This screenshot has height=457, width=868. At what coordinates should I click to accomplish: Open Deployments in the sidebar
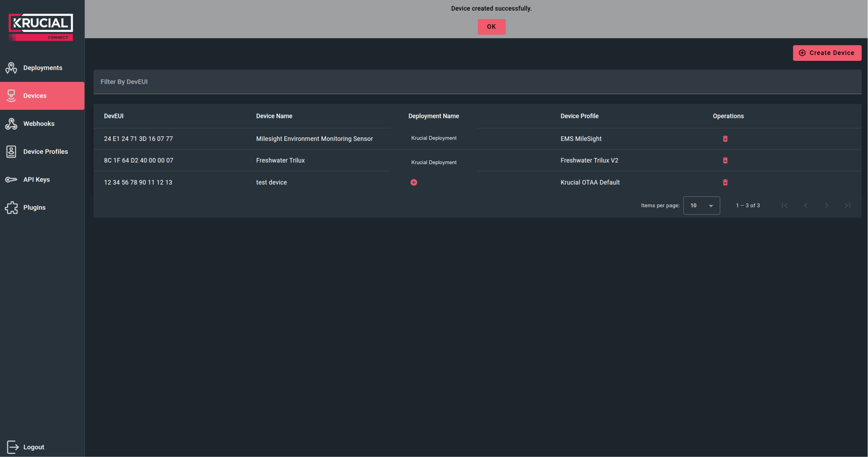pyautogui.click(x=42, y=68)
